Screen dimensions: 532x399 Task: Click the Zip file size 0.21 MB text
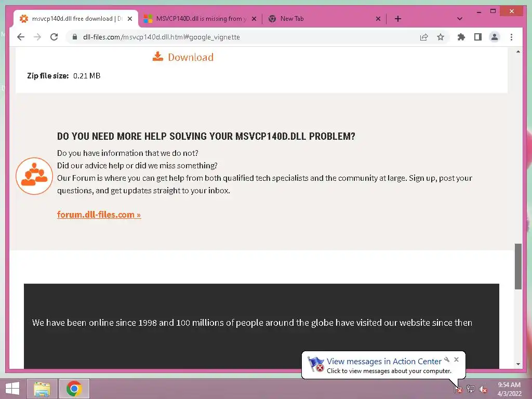(64, 76)
